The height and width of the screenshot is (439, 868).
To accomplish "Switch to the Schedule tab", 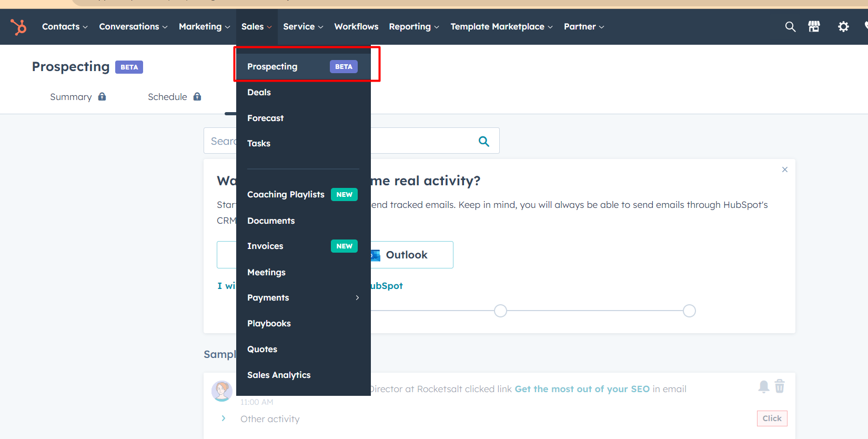I will click(x=174, y=97).
